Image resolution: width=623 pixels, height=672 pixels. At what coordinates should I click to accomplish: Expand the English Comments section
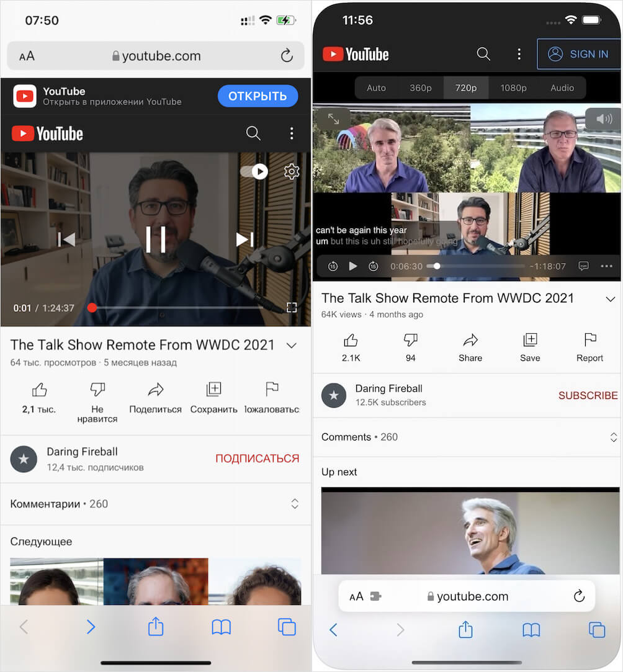(x=614, y=437)
